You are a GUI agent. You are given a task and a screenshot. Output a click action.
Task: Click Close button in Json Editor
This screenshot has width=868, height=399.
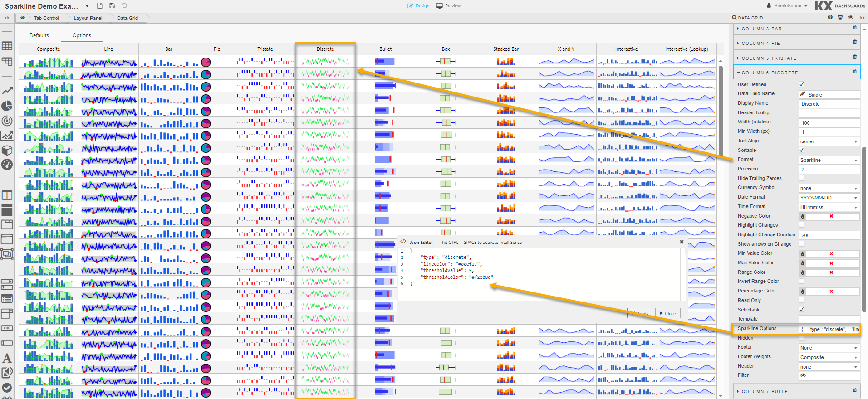click(667, 313)
